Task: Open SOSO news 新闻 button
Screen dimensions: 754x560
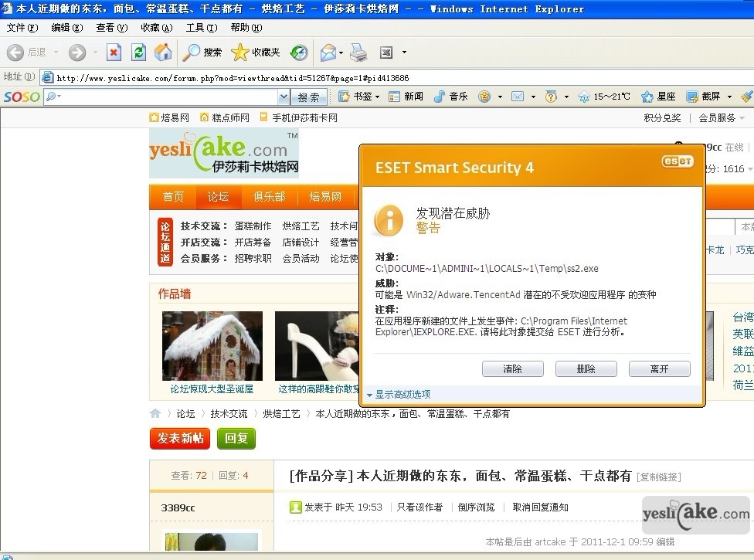Action: coord(406,97)
